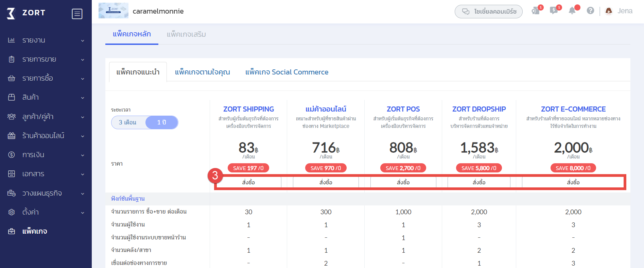Expand the ลูกค้า/คู่ค้า menu chevron
This screenshot has width=644, height=268.
coord(83,117)
